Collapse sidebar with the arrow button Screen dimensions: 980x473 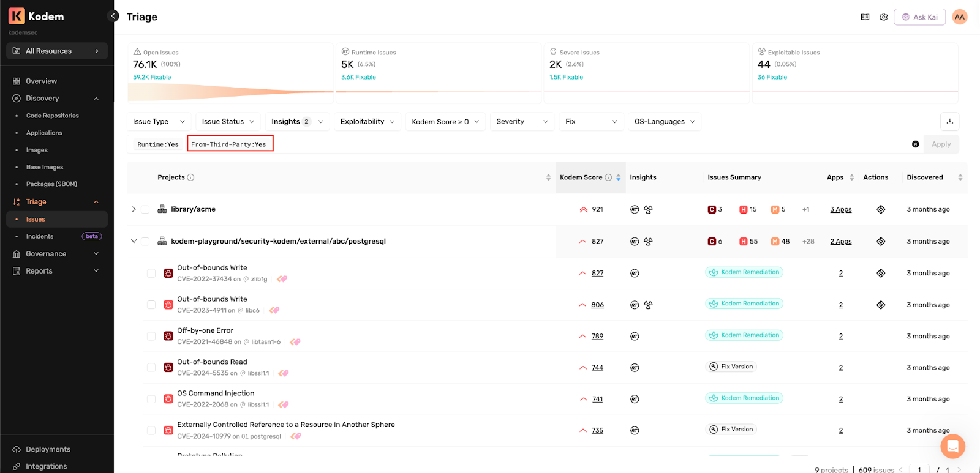pyautogui.click(x=113, y=16)
